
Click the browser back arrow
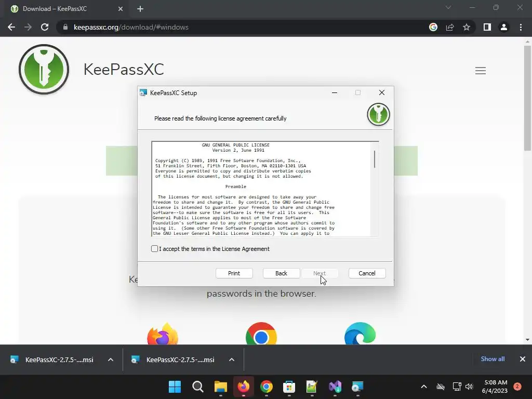click(x=11, y=27)
